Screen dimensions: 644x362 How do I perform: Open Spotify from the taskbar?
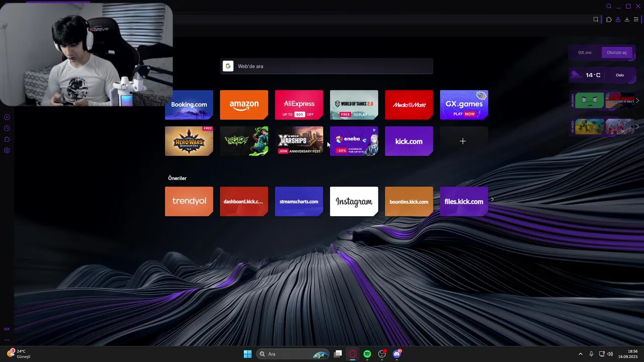[x=367, y=354]
